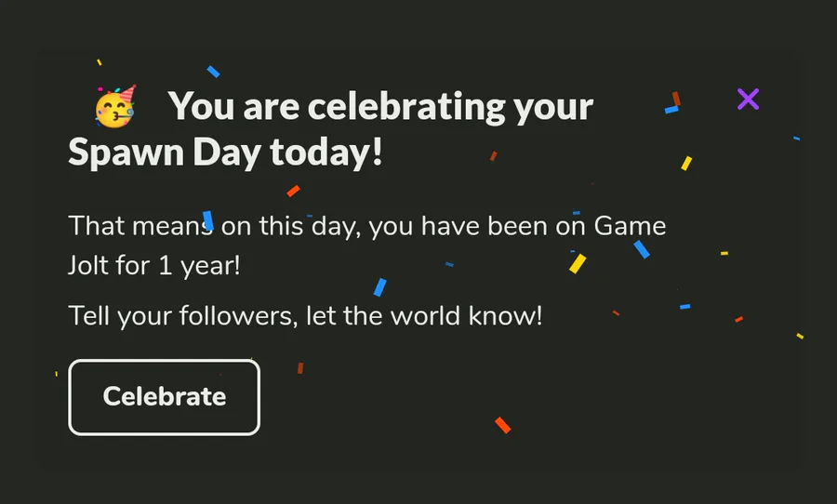Dismiss the Spawn Day notice with the purple X

(748, 99)
